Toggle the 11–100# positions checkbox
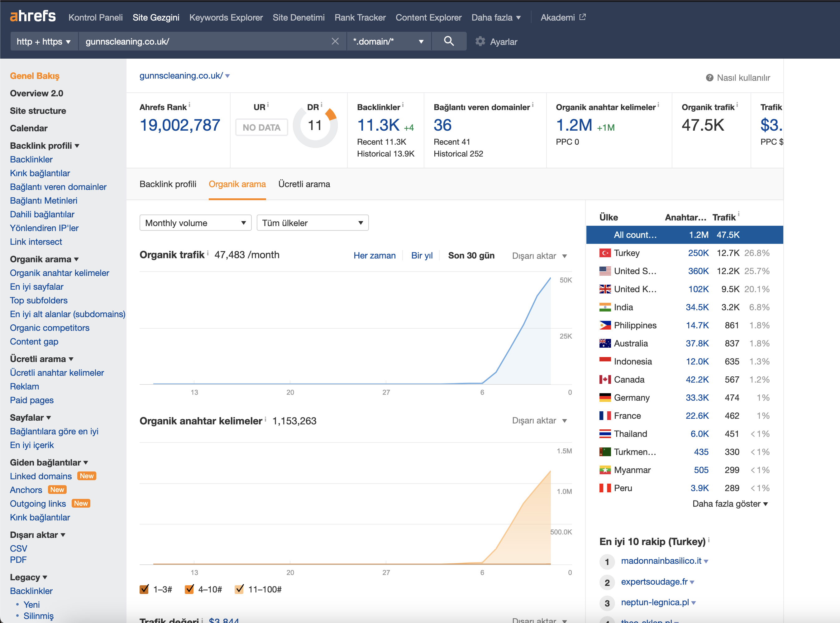Screen dimensions: 840x623 tap(239, 589)
